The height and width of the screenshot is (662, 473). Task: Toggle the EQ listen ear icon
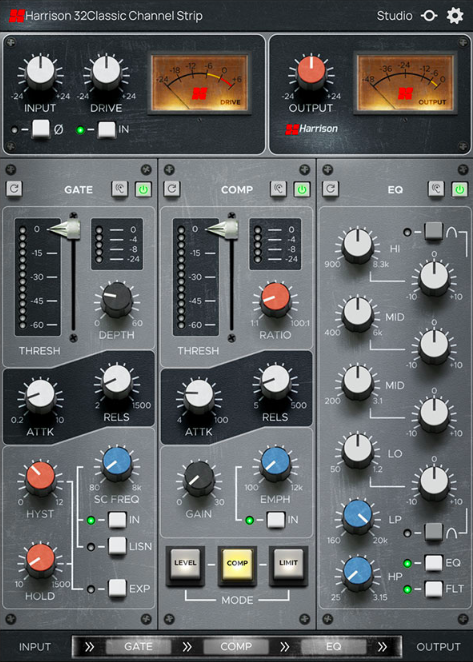point(436,189)
